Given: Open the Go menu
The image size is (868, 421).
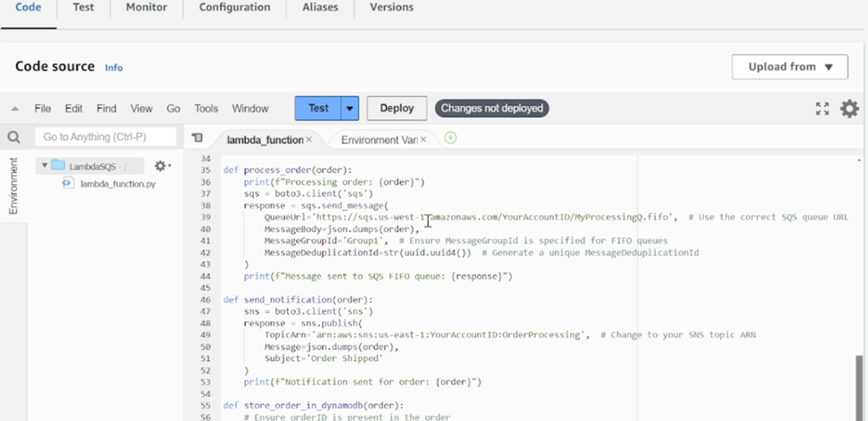Looking at the screenshot, I should point(173,109).
